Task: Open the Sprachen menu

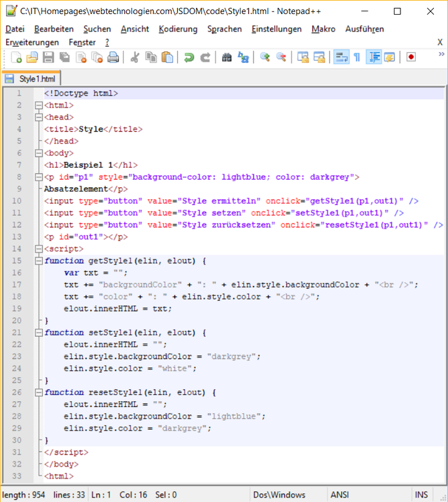Action: (225, 29)
